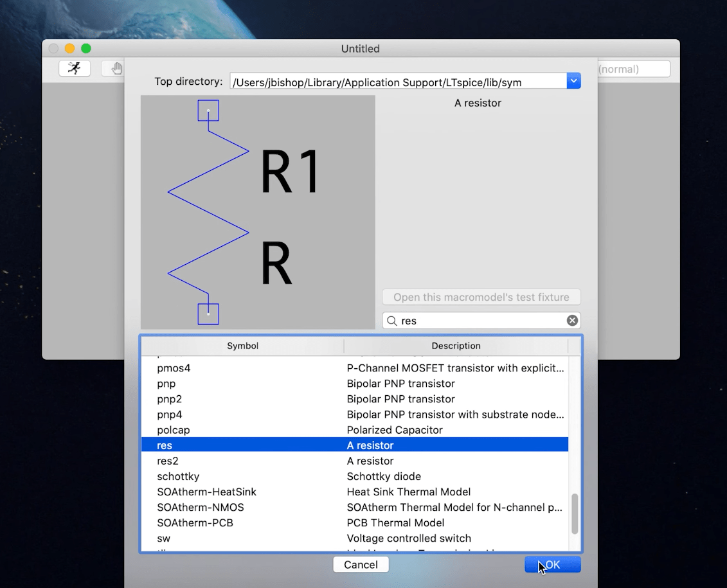The height and width of the screenshot is (588, 727).
Task: Select the pnp4 symbol row
Action: [355, 414]
